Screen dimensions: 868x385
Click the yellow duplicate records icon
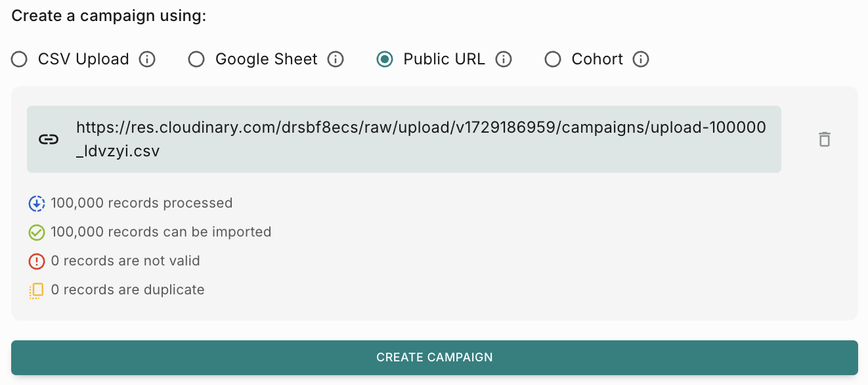point(37,290)
